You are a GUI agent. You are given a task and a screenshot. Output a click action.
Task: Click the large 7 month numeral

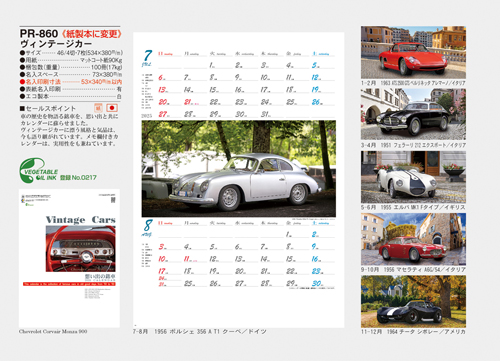[148, 56]
